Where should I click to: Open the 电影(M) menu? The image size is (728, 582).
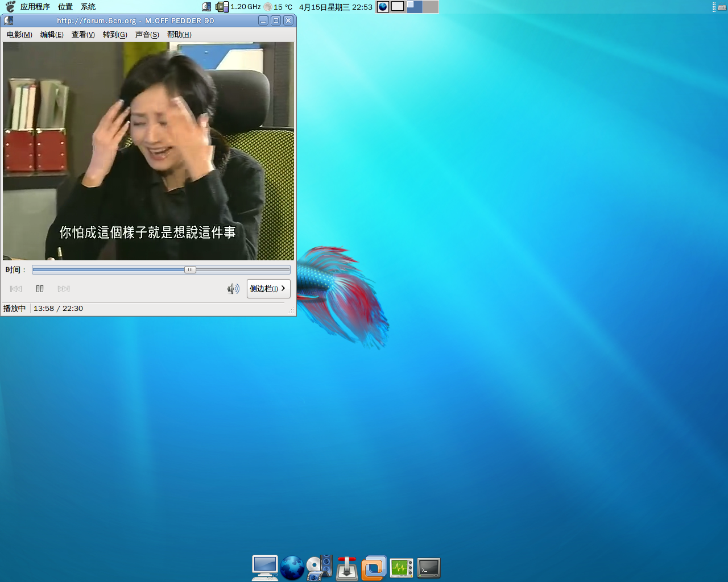[19, 35]
